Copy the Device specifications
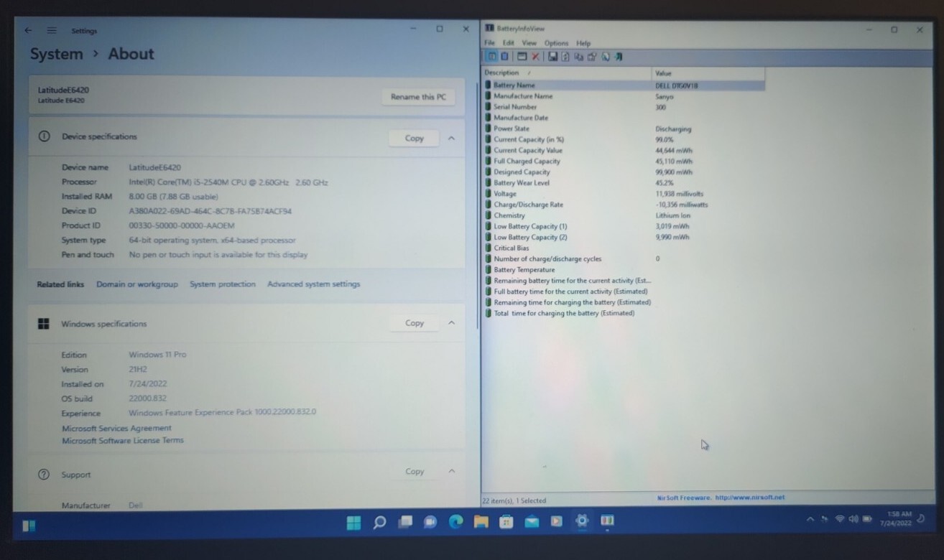Viewport: 944px width, 560px height. [x=414, y=138]
